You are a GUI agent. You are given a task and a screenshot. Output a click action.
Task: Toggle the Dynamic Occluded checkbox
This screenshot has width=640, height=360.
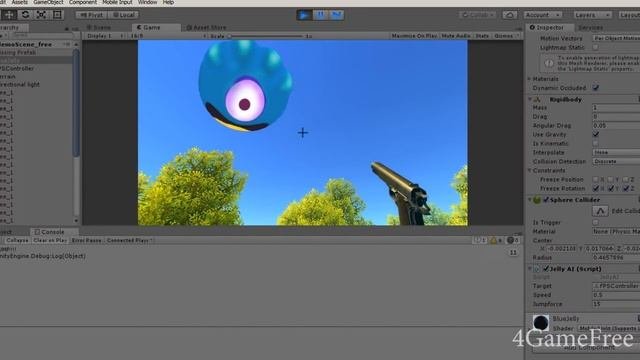[x=596, y=88]
